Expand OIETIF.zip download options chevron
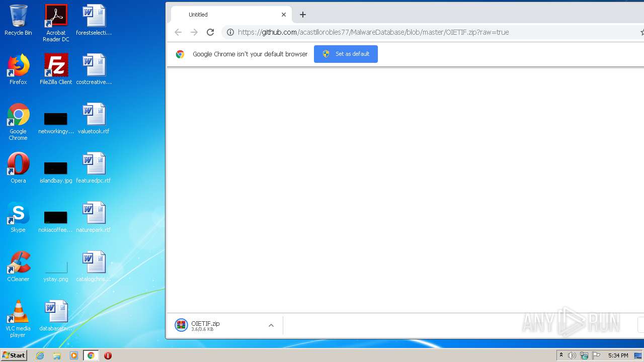 (271, 325)
